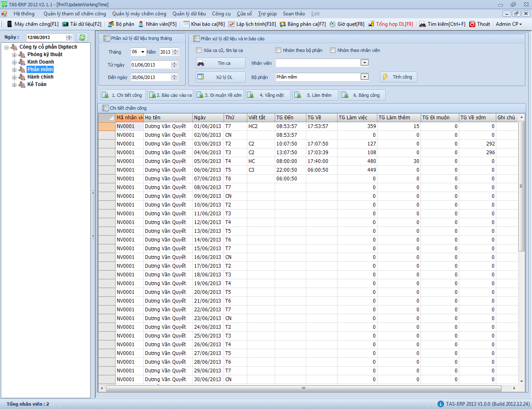Expand the Hành chính tree node
This screenshot has height=409, width=532.
coord(14,77)
